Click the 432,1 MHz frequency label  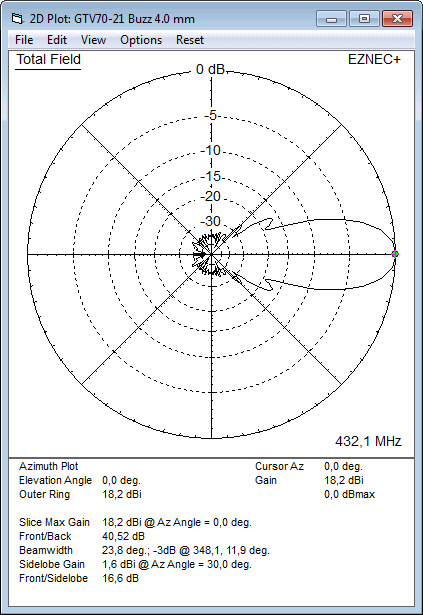click(x=368, y=441)
